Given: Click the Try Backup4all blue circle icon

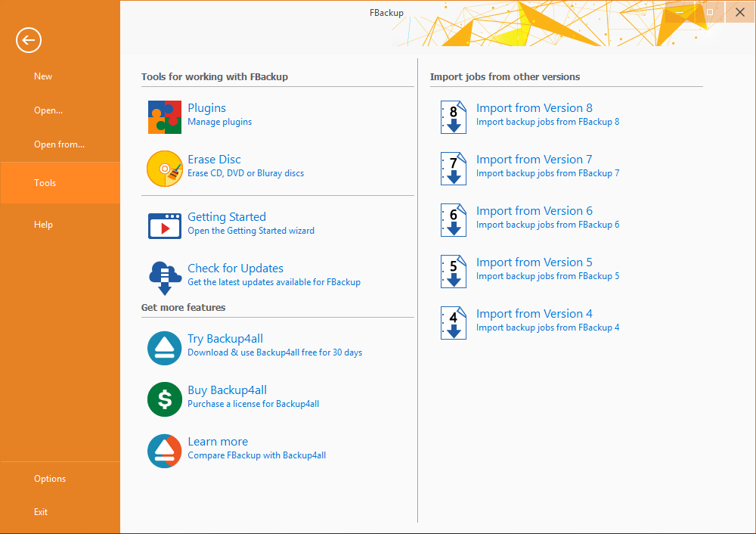Looking at the screenshot, I should tap(164, 348).
